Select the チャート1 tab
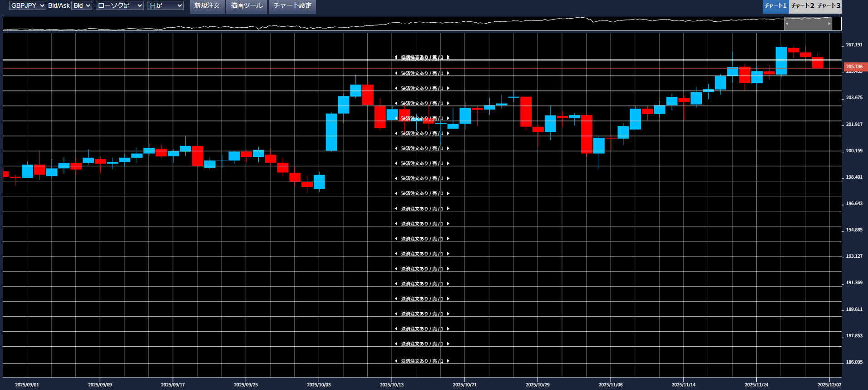 coord(775,6)
